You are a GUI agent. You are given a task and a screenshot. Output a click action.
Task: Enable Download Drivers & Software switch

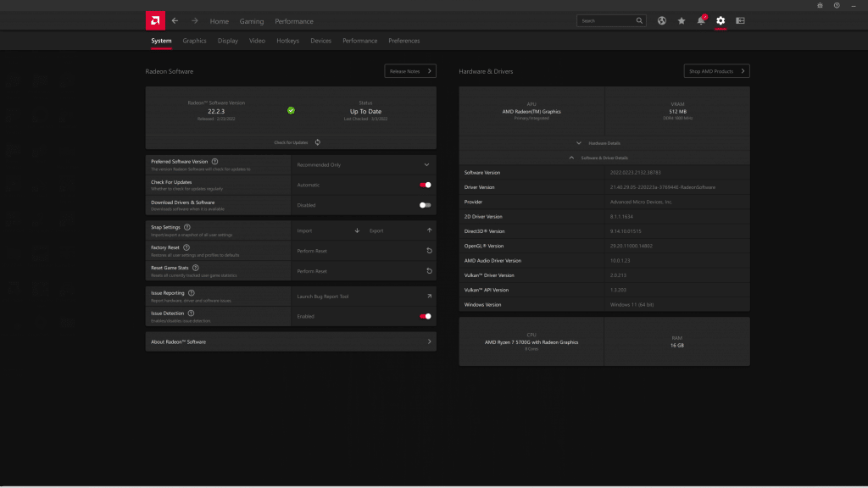[x=426, y=205]
